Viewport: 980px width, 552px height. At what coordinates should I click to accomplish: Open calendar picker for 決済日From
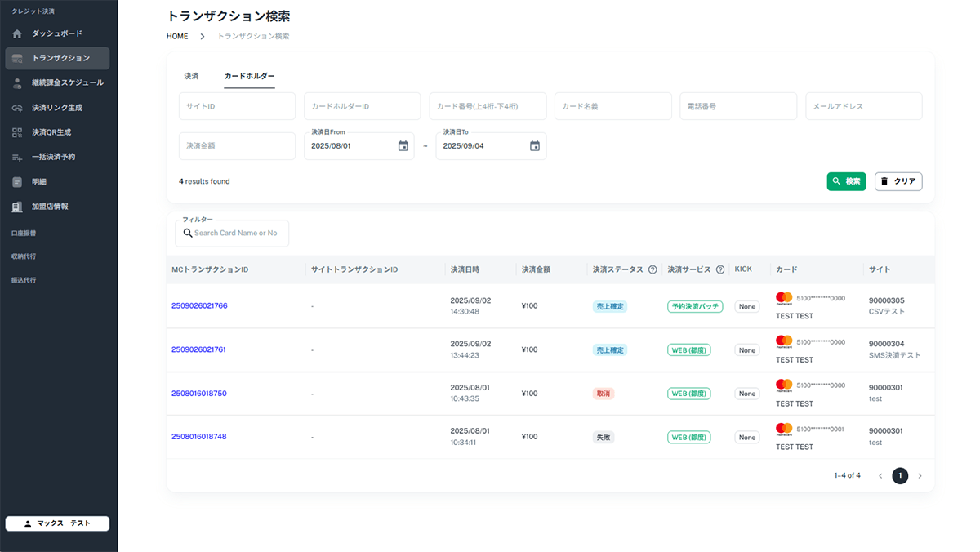pos(403,146)
